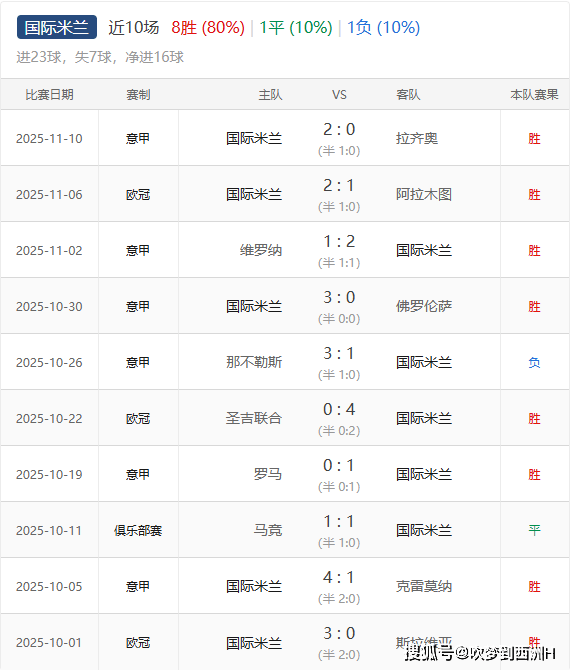Viewport: 570px width, 670px height.
Task: Click the 欧冠 cell in 2025-10-01 row
Action: pyautogui.click(x=138, y=643)
